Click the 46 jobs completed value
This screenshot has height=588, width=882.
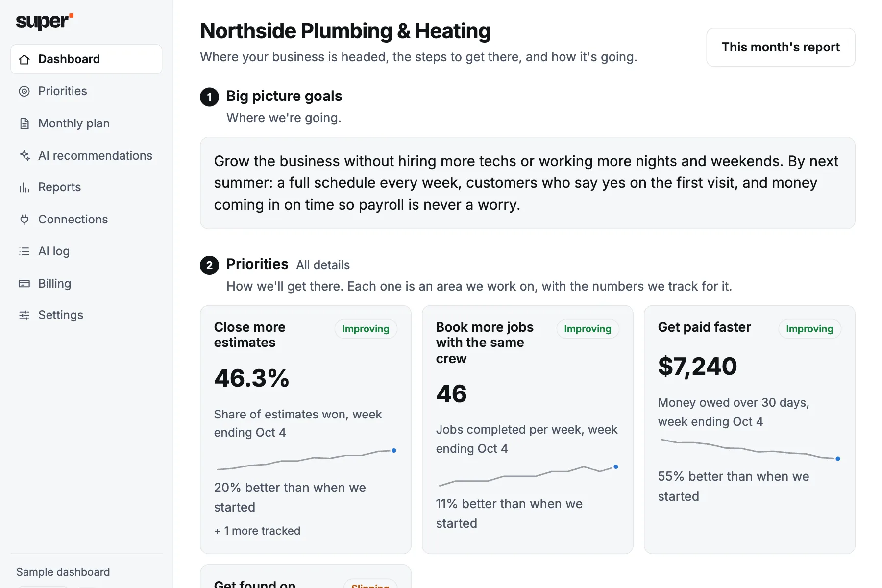pos(451,394)
